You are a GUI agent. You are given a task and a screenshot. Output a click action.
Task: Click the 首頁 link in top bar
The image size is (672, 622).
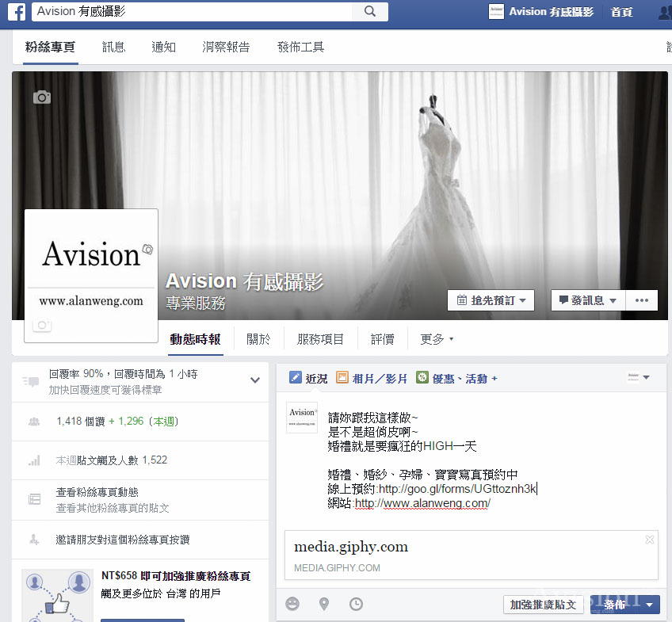(x=621, y=12)
